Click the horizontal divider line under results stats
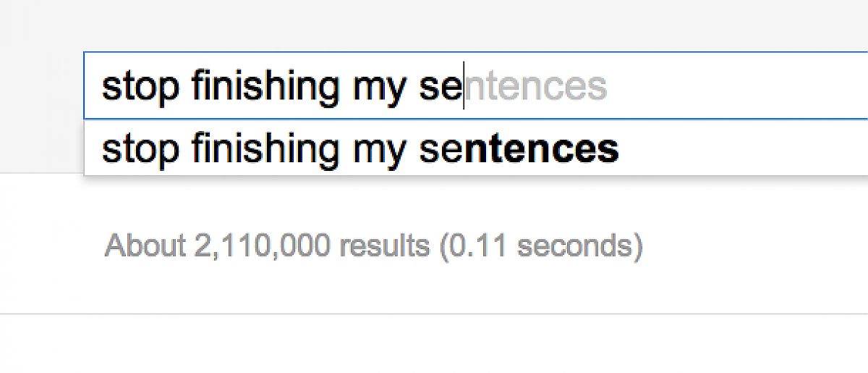 click(x=434, y=314)
